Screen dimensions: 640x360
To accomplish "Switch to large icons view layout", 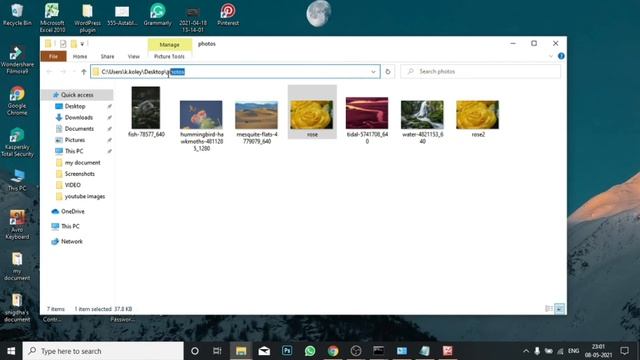I will pyautogui.click(x=560, y=309).
